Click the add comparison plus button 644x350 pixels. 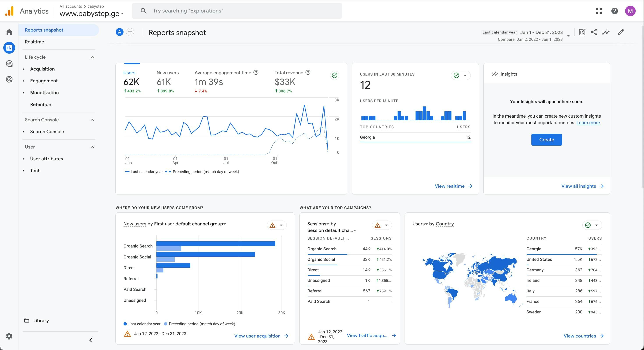tap(130, 32)
